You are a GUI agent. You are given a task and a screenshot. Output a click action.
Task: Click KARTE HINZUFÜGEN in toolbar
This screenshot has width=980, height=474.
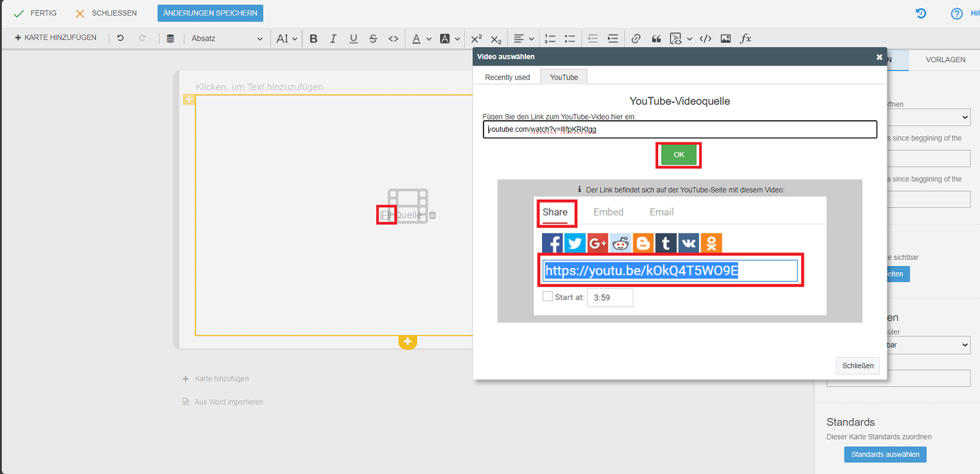point(56,38)
